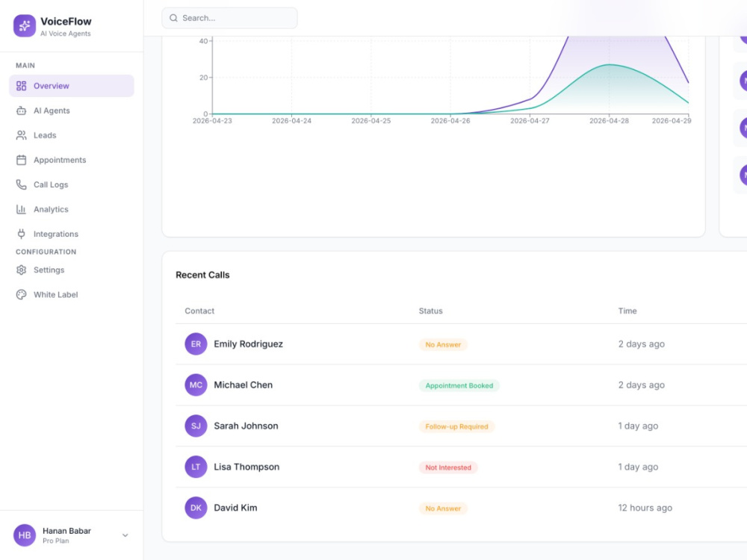Click the MC avatar for Michael Chen

(196, 385)
